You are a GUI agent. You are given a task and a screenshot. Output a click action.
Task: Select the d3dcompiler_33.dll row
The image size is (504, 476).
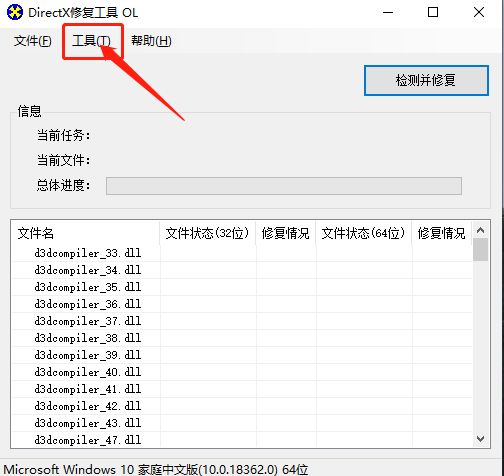242,253
